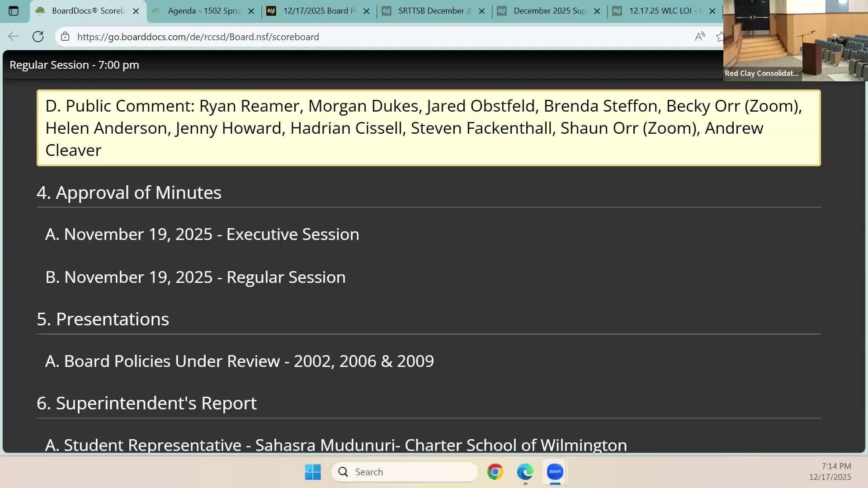Click the taskbar Search box
Screen dimensions: 868x488
click(405, 472)
